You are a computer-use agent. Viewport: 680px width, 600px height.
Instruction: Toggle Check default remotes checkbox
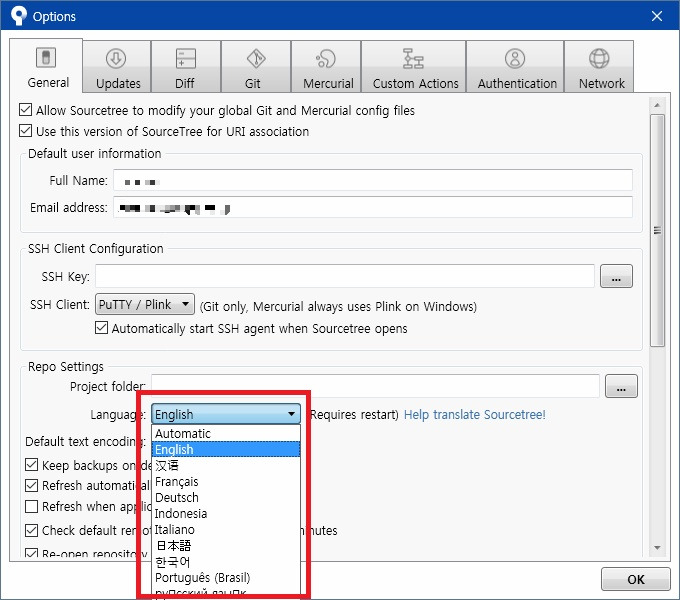tap(31, 530)
